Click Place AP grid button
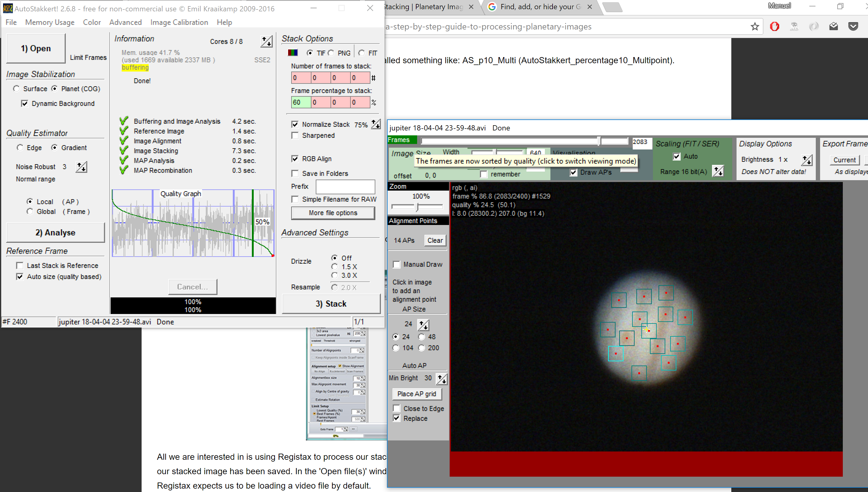Screen dimensions: 868x492 click(416, 394)
